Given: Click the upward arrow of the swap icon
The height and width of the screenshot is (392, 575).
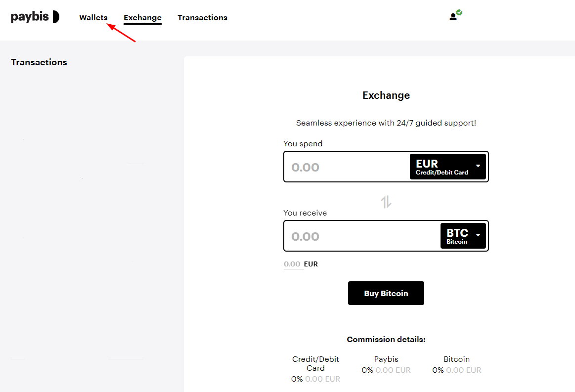Looking at the screenshot, I should coord(384,202).
